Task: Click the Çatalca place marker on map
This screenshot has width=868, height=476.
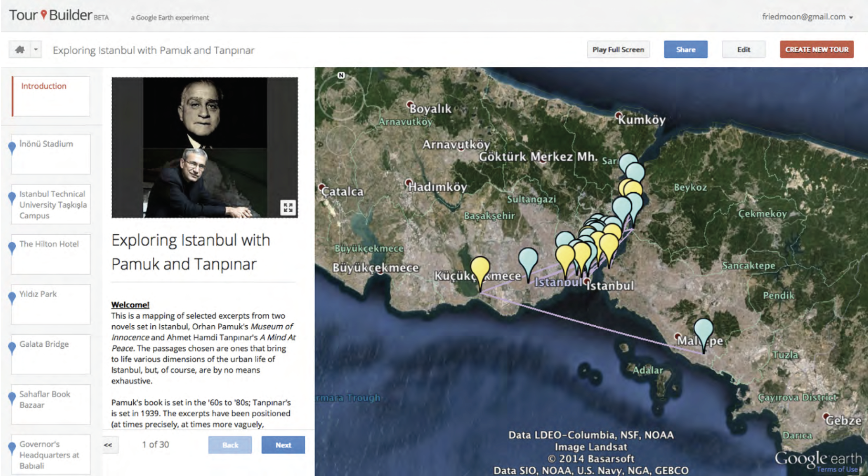Action: pos(322,187)
